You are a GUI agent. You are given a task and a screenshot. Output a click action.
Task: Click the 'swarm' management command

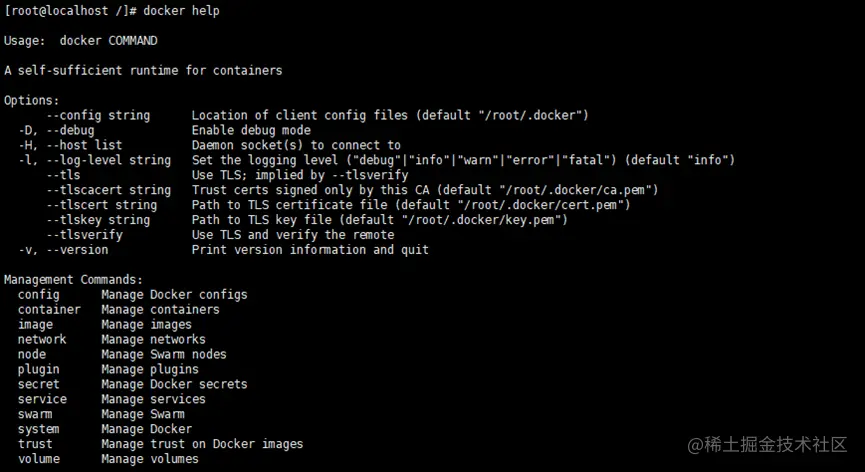[x=35, y=414]
